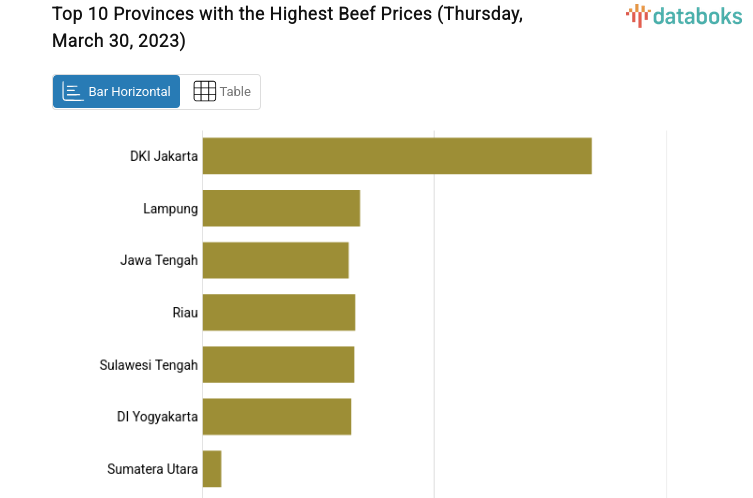Select the short Sumatera Utara bar
The image size is (753, 498).
coord(212,468)
